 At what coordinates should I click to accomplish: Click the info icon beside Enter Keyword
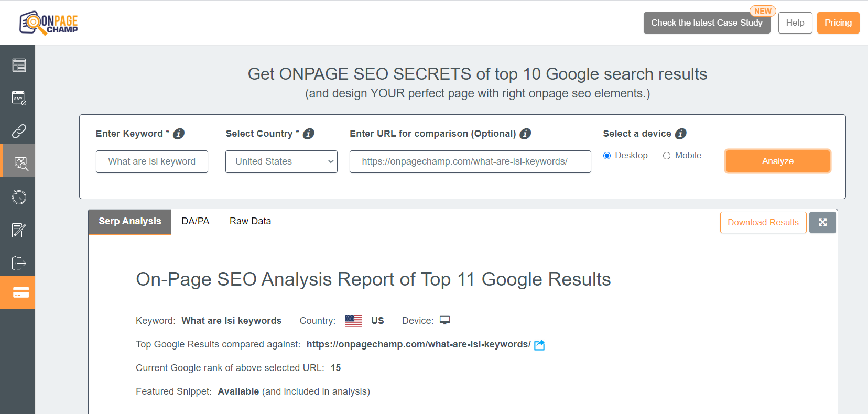178,134
